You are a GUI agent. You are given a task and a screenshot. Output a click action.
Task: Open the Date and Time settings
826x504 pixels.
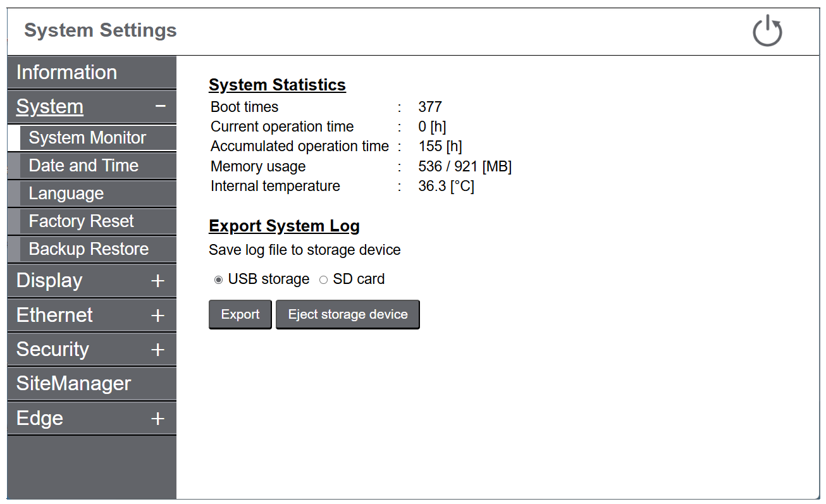(x=83, y=165)
